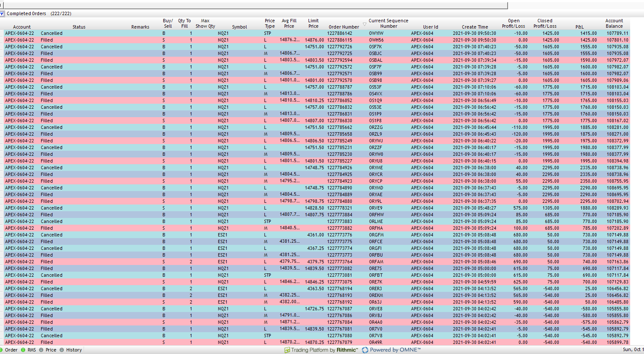Click create time 2021-09-30 06:40:22
644x354 pixels.
click(x=474, y=141)
